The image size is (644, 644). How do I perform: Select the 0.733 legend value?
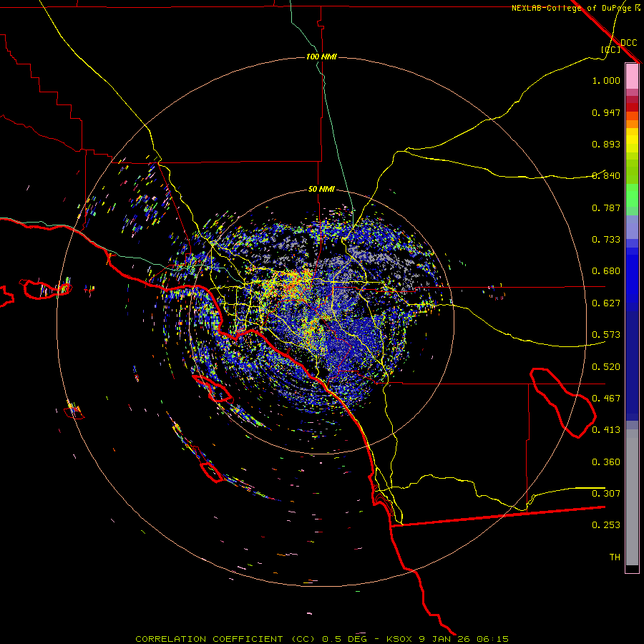coord(606,240)
